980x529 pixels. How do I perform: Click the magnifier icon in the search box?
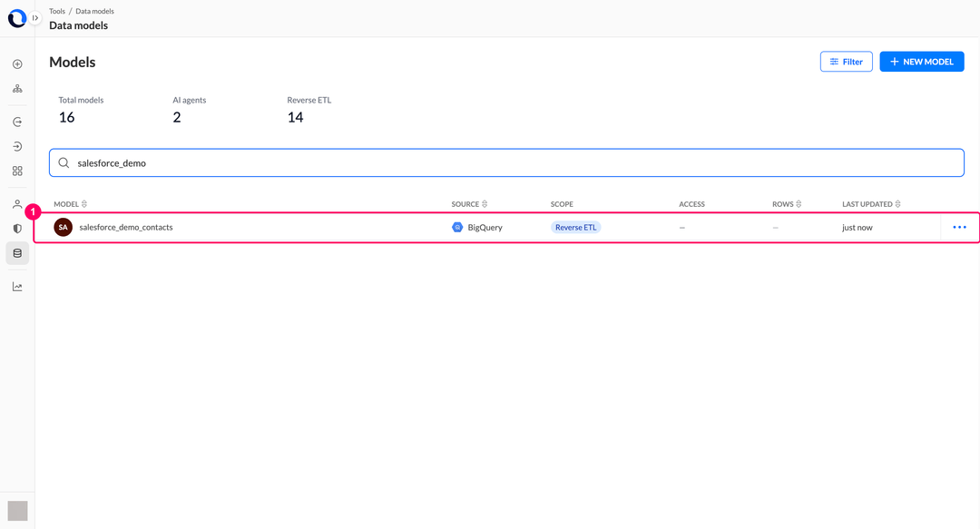[64, 162]
